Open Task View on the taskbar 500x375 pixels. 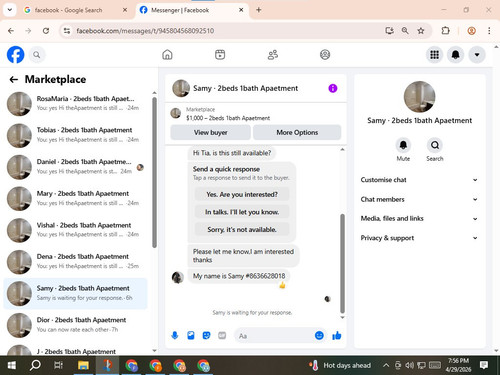coord(58,366)
